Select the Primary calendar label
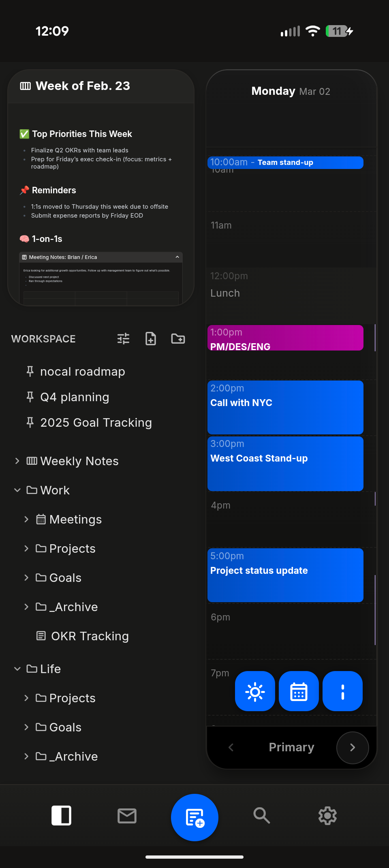 291,747
